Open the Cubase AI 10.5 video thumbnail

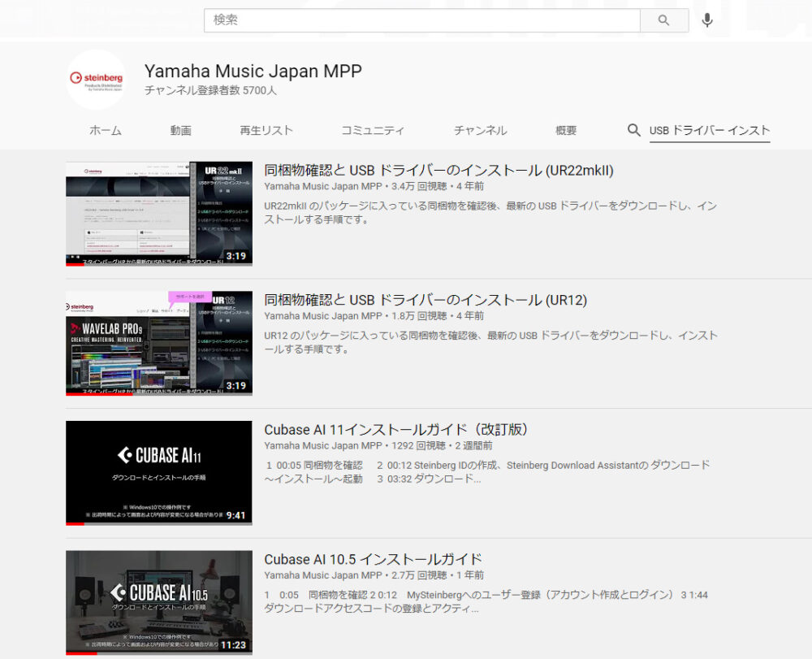[x=159, y=602]
